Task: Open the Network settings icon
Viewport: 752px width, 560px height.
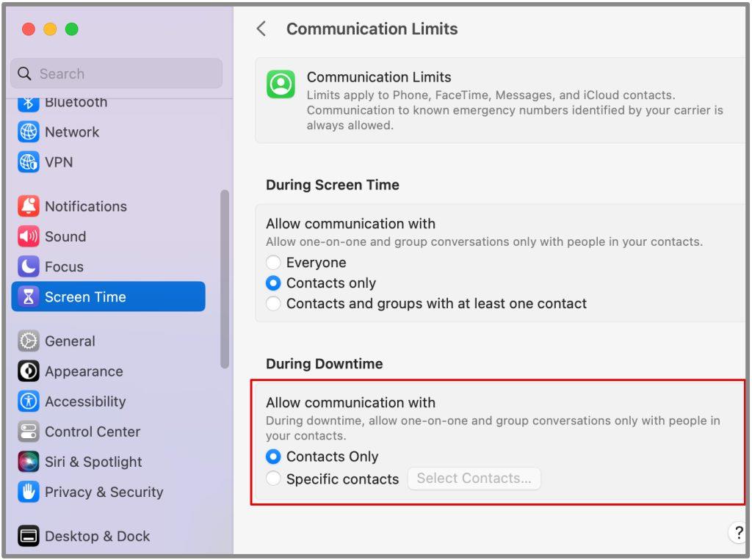Action: click(x=29, y=132)
